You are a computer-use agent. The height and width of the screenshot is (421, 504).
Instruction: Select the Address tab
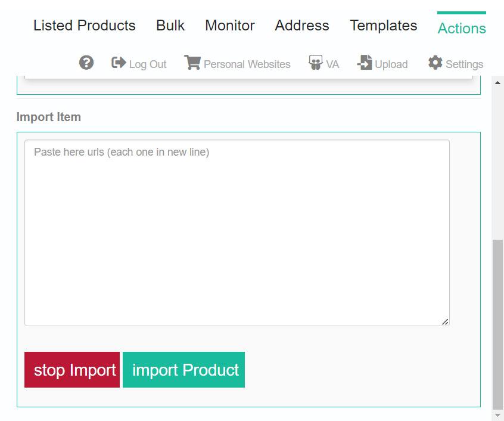(302, 26)
